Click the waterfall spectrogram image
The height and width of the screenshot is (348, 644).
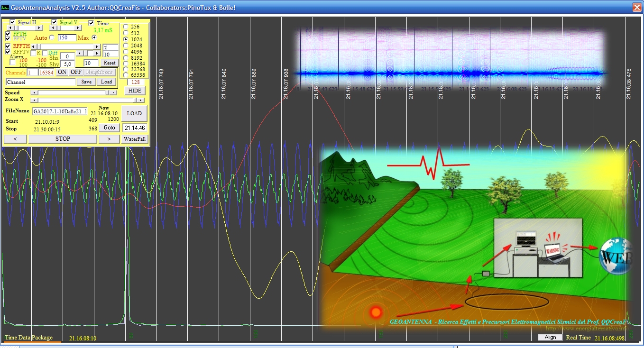pyautogui.click(x=451, y=59)
